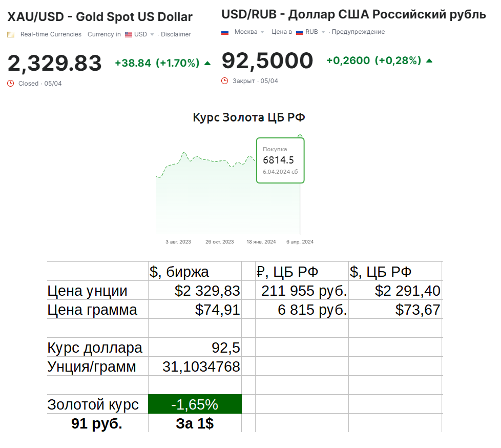Select the 211 955 руб. cell
Viewport: 501px width, 448px height.
click(x=302, y=290)
